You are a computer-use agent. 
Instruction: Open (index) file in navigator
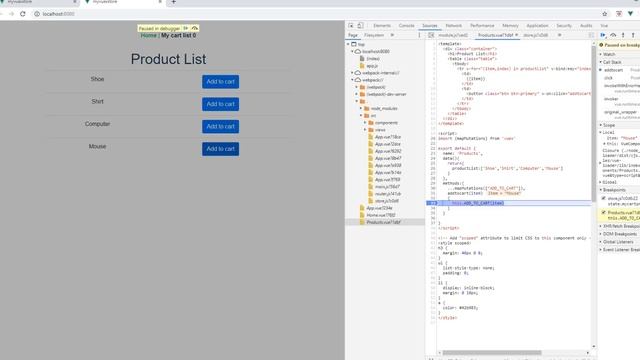pos(373,58)
